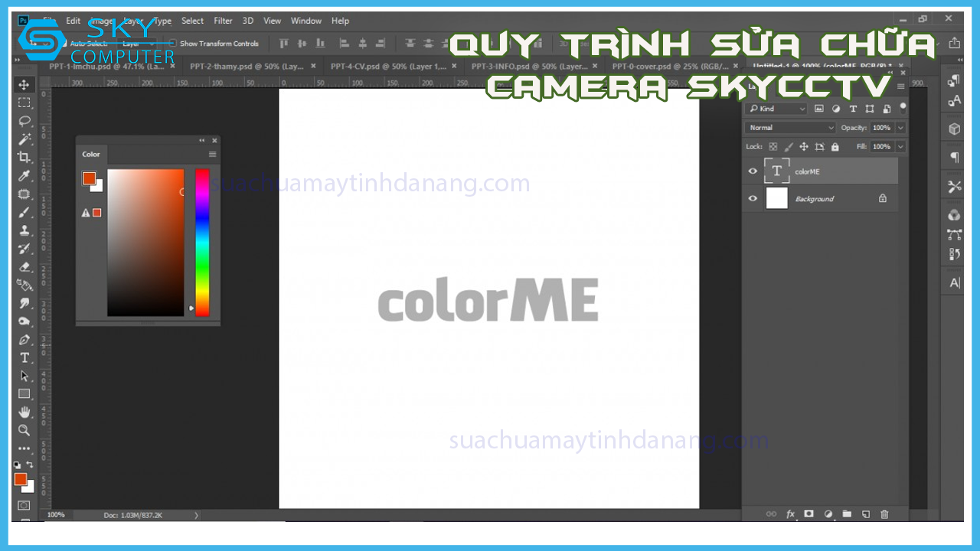Open the layer style fx menu
Image resolution: width=980 pixels, height=551 pixels.
[790, 514]
